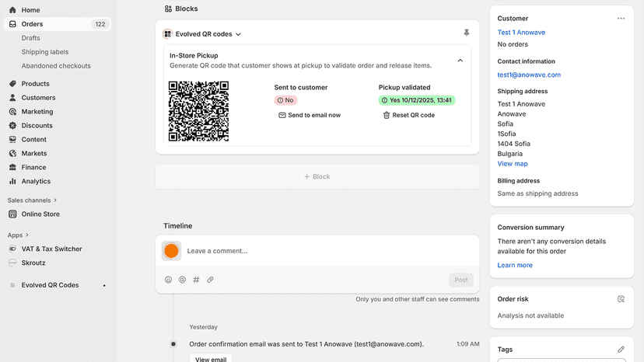
Task: Pin the Evolved QR codes block
Action: 466,33
